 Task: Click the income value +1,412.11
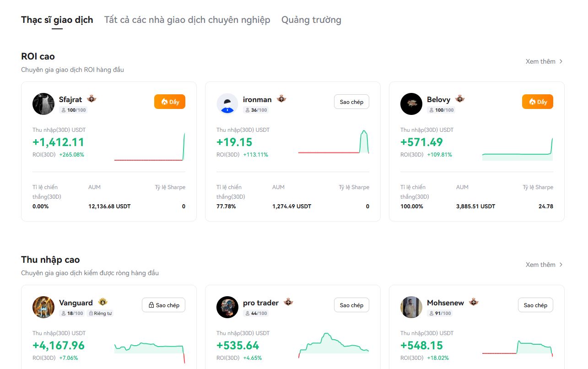(x=59, y=142)
